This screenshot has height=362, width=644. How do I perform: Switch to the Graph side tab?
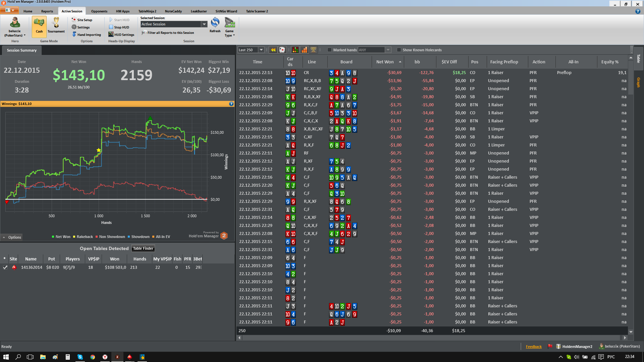coord(639,82)
